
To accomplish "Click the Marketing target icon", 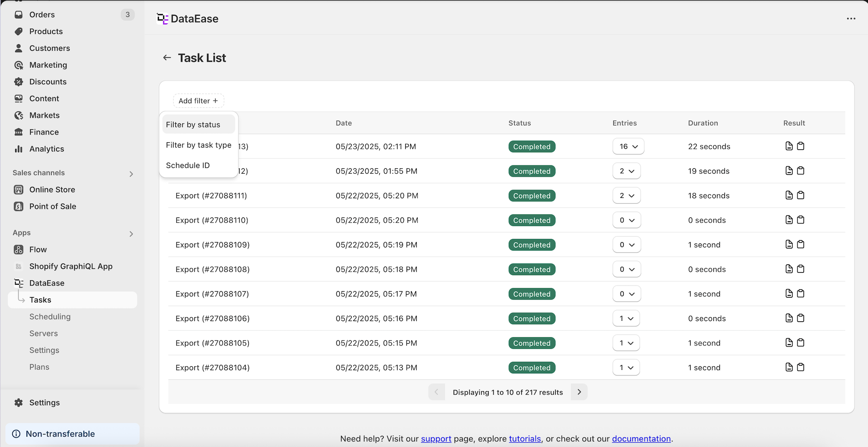I will [x=19, y=65].
